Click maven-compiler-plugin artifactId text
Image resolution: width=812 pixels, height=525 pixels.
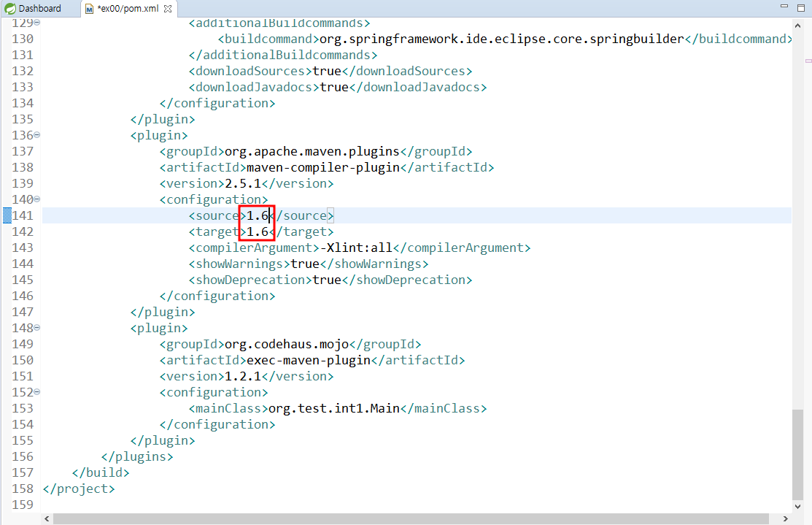click(323, 167)
